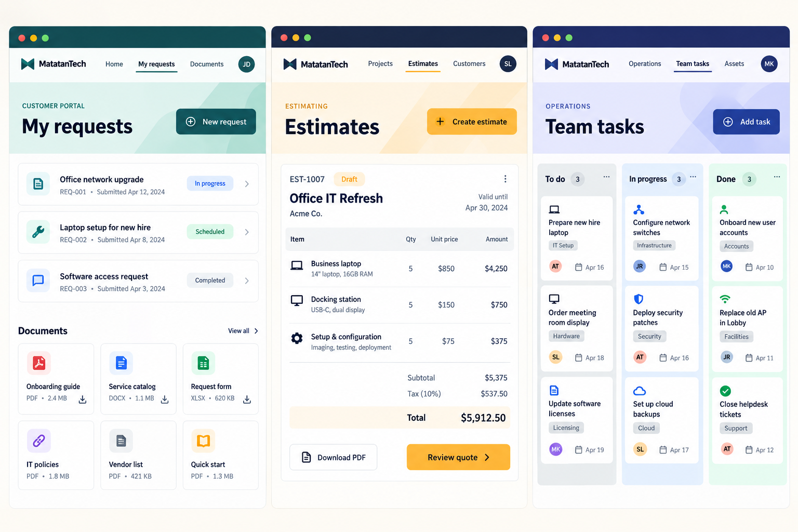Open the Done column options menu
The image size is (798, 532).
point(777,177)
